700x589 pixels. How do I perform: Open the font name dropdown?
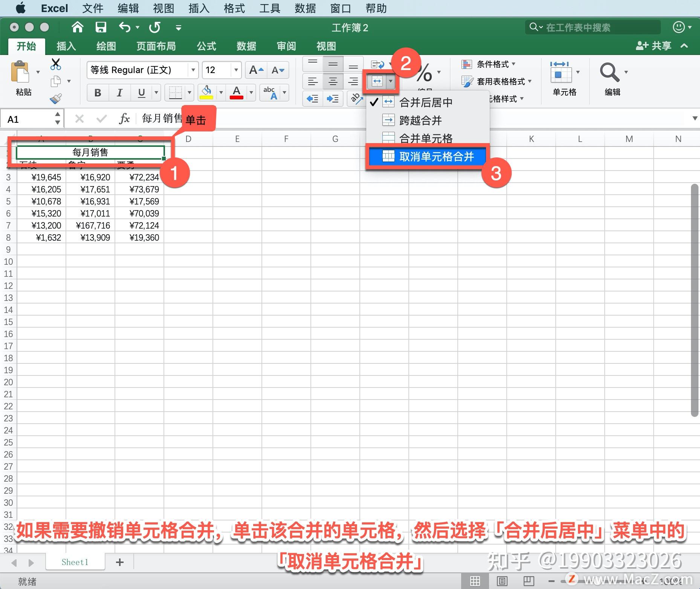click(x=193, y=70)
